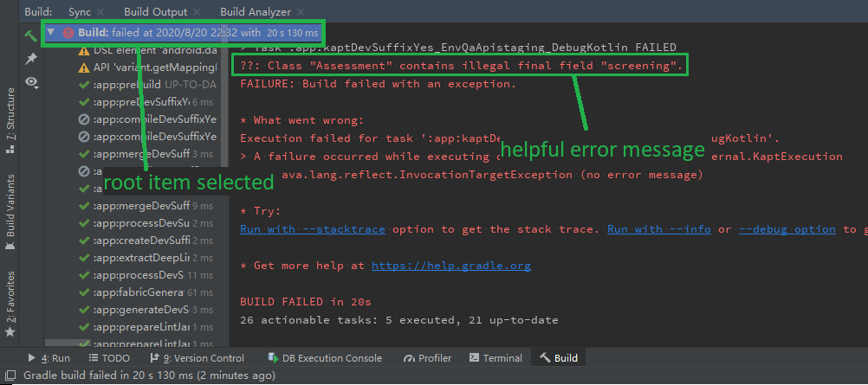Select the :app:preDevSuffix 6 ms task

[x=148, y=102]
